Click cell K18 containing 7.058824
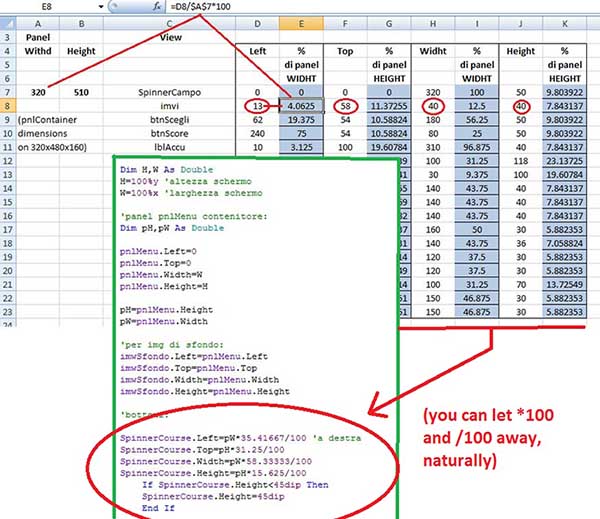Image resolution: width=600 pixels, height=519 pixels. tap(565, 243)
